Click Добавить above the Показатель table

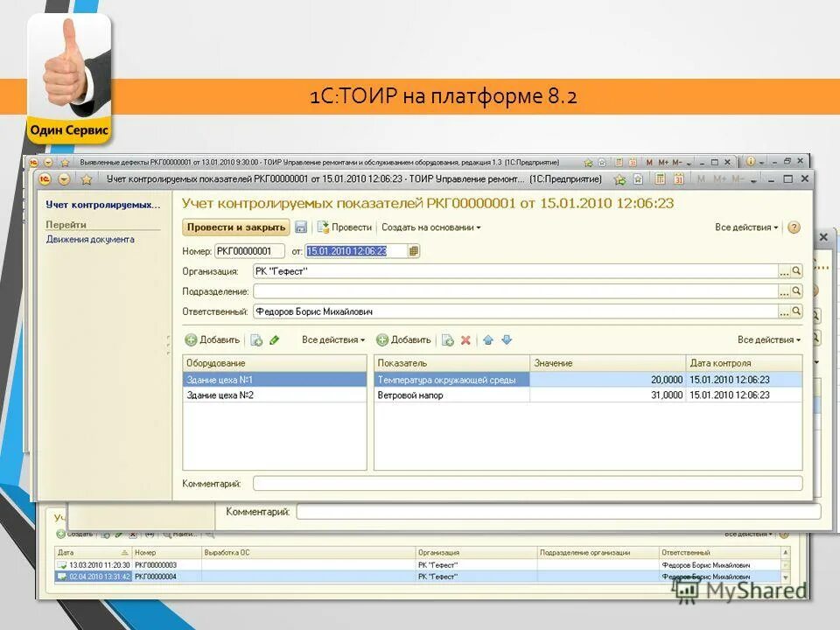click(403, 339)
